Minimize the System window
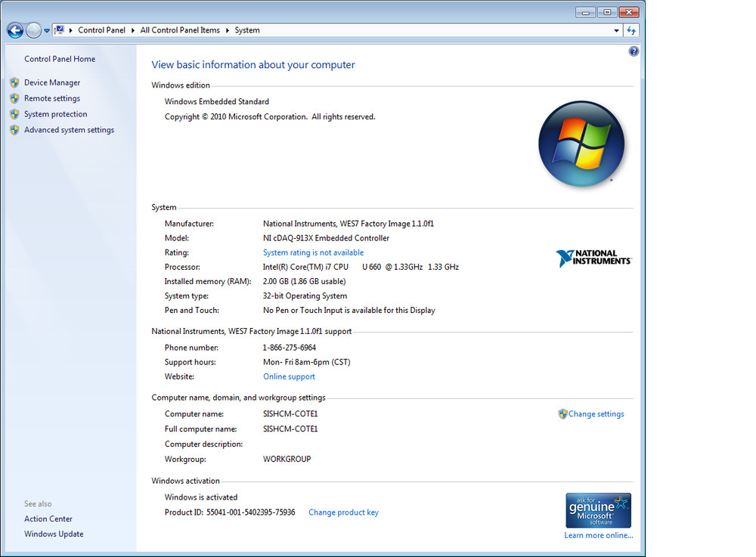 (x=585, y=12)
